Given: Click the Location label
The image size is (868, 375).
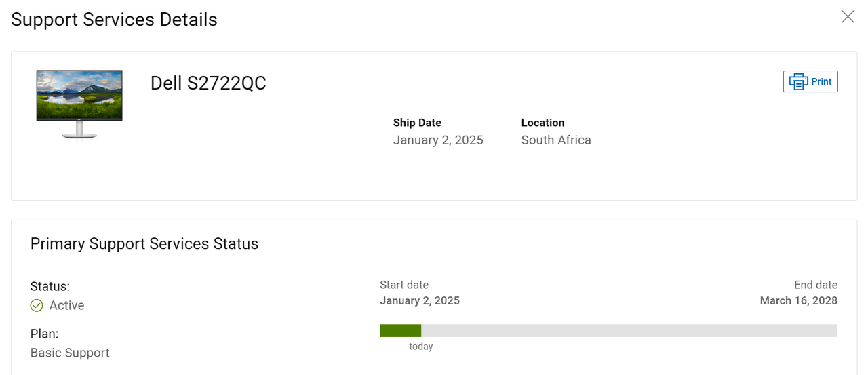Looking at the screenshot, I should coord(542,123).
